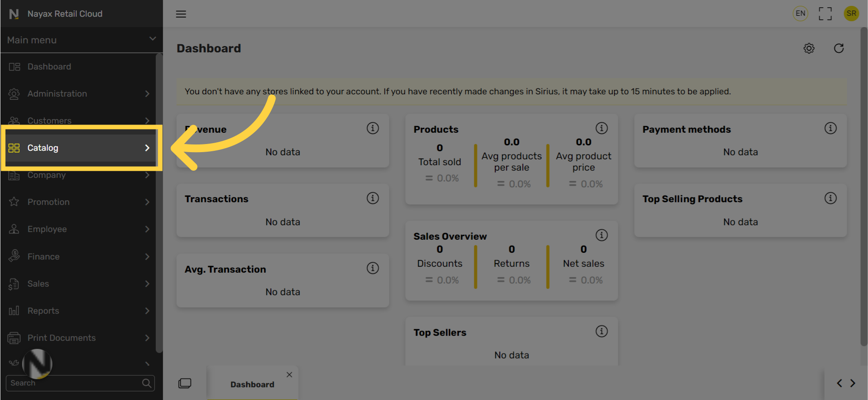Open the hamburger menu toggle
The image size is (868, 400).
[181, 14]
